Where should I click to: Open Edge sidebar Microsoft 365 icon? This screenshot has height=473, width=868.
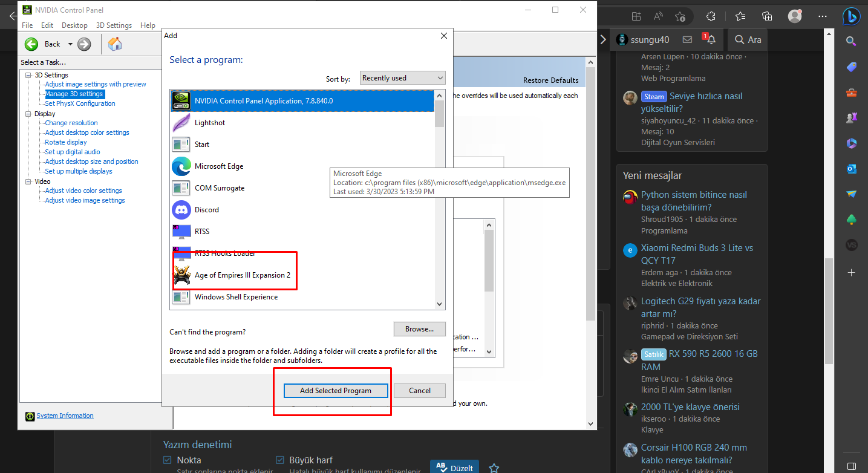851,143
